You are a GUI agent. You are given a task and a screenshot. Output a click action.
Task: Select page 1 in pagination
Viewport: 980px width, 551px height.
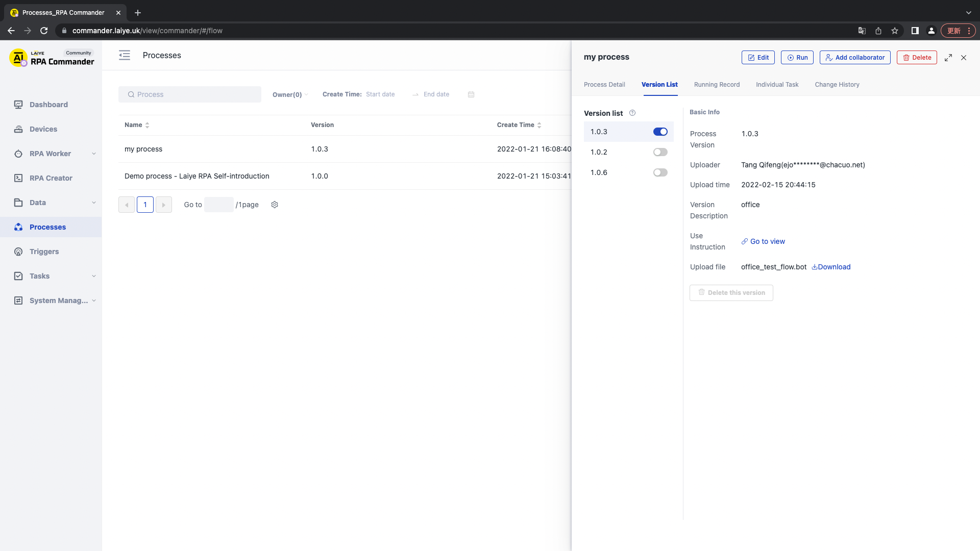(145, 205)
